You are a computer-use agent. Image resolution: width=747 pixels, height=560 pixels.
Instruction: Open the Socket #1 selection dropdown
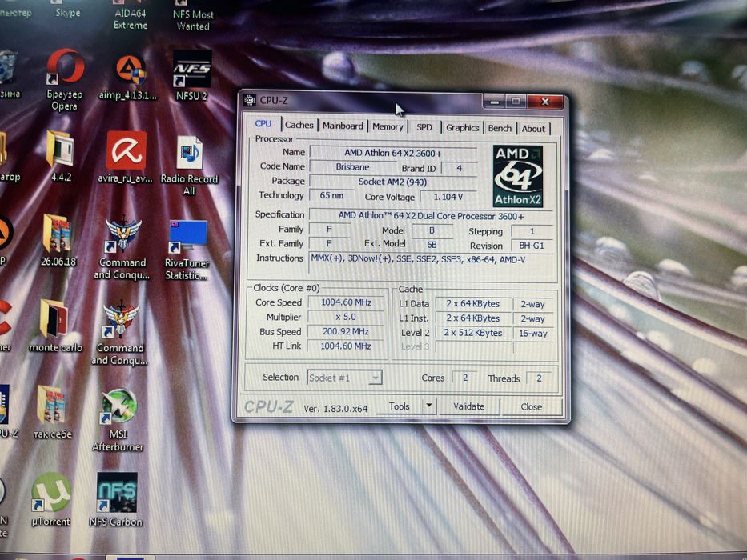click(x=344, y=378)
